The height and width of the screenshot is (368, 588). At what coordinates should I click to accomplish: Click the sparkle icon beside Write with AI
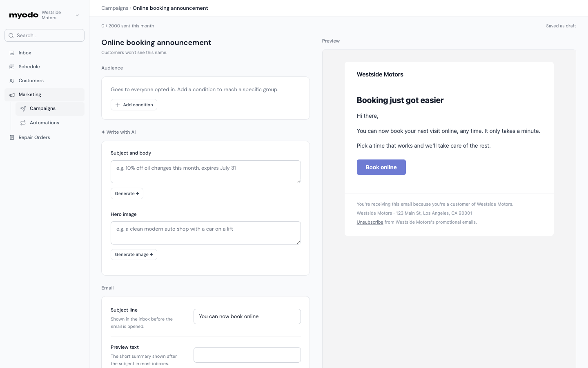point(103,132)
